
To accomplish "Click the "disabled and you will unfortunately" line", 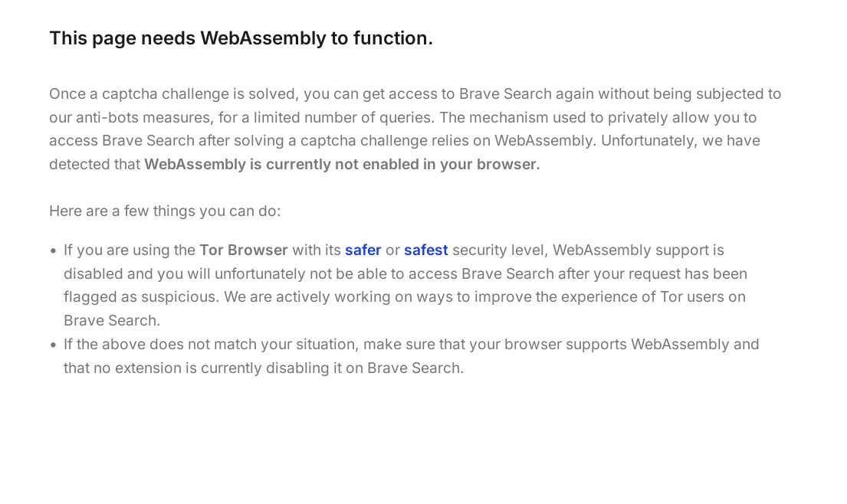I will coord(405,274).
